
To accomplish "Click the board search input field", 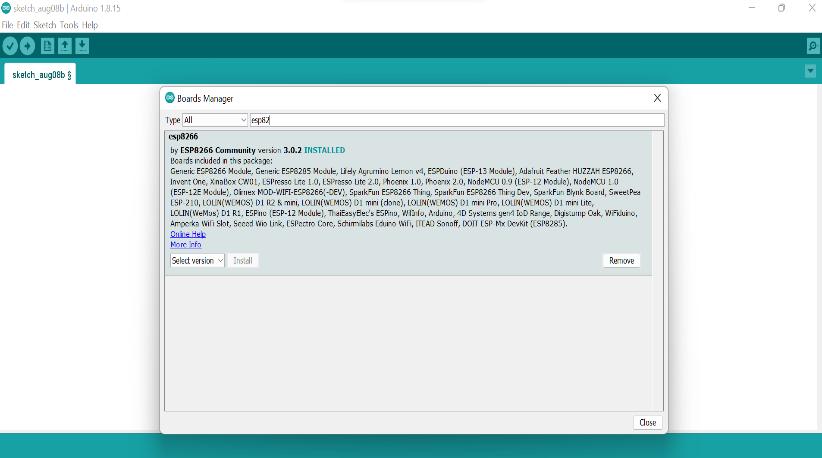I will point(457,120).
